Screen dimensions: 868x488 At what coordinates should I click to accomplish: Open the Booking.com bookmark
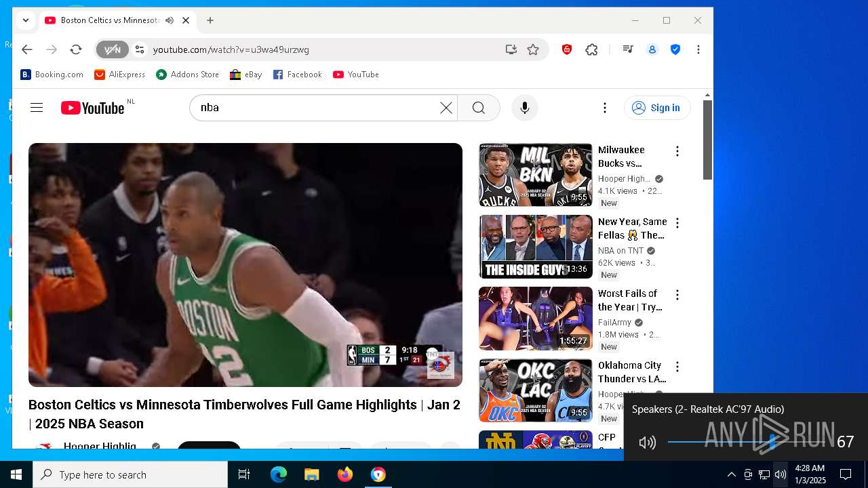(52, 75)
